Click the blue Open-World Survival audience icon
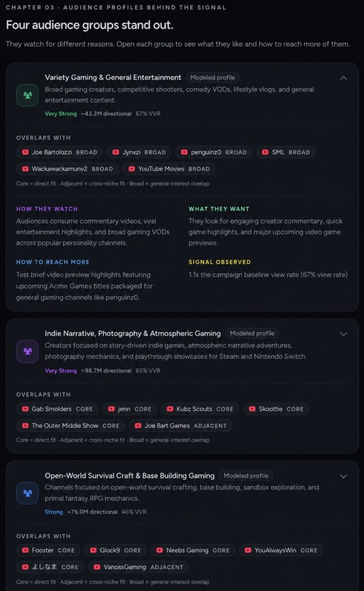The width and height of the screenshot is (364, 591). pos(28,493)
